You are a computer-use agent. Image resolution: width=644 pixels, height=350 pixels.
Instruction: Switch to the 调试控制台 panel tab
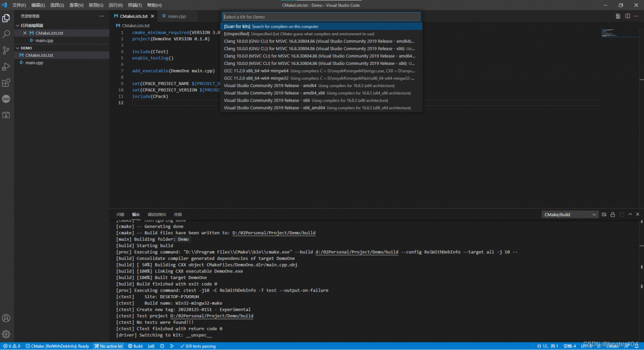pos(157,215)
